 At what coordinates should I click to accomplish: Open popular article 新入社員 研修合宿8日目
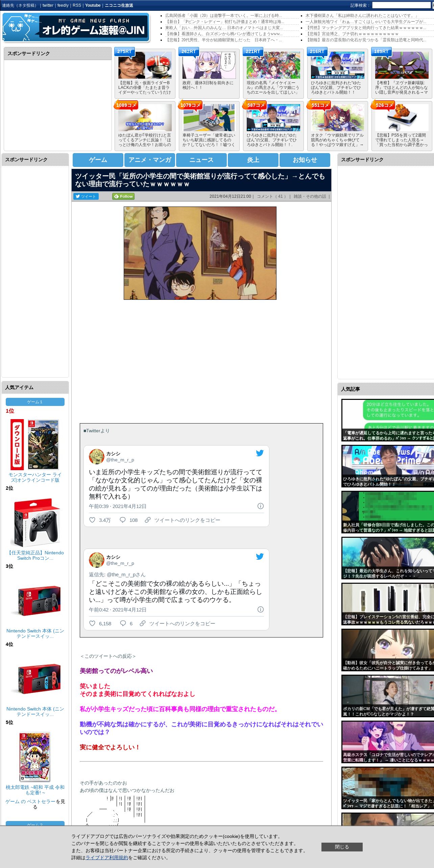click(388, 512)
